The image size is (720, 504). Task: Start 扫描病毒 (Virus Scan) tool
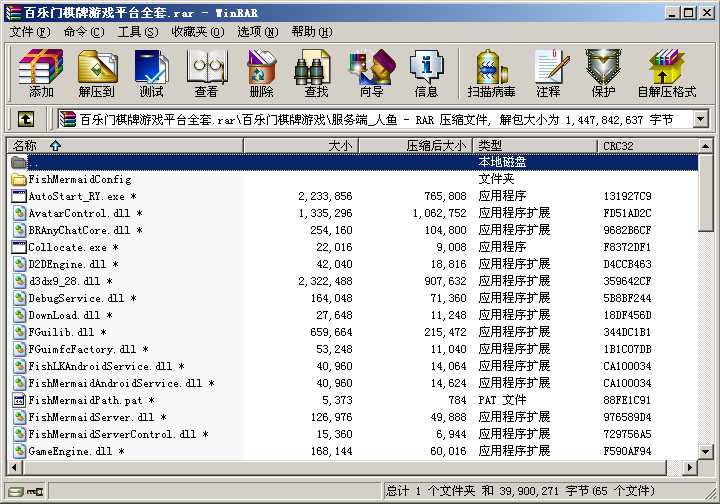pos(491,73)
